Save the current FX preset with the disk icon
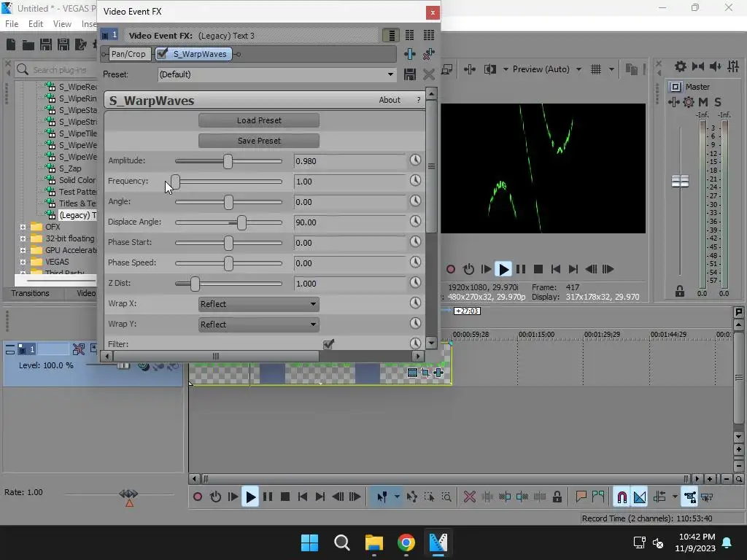Screen dimensions: 747x560 (x=410, y=74)
